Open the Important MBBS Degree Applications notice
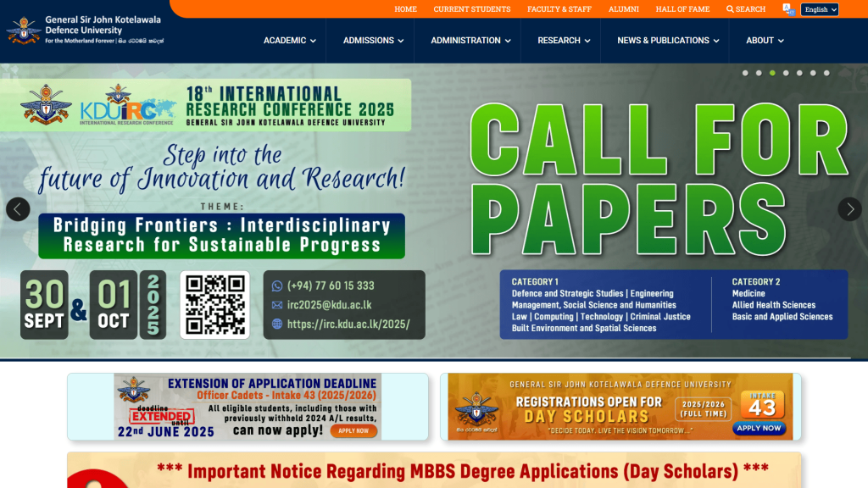The height and width of the screenshot is (488, 868). [x=462, y=471]
